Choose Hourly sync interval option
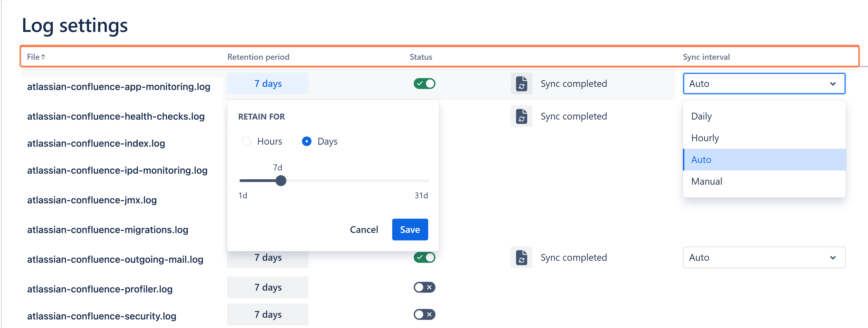Screen dimensions: 868x328 pos(705,138)
